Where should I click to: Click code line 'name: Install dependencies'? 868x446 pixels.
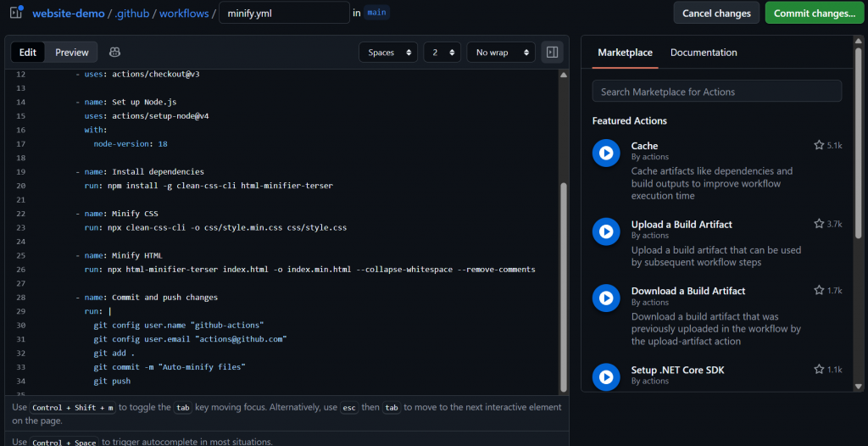click(x=140, y=172)
